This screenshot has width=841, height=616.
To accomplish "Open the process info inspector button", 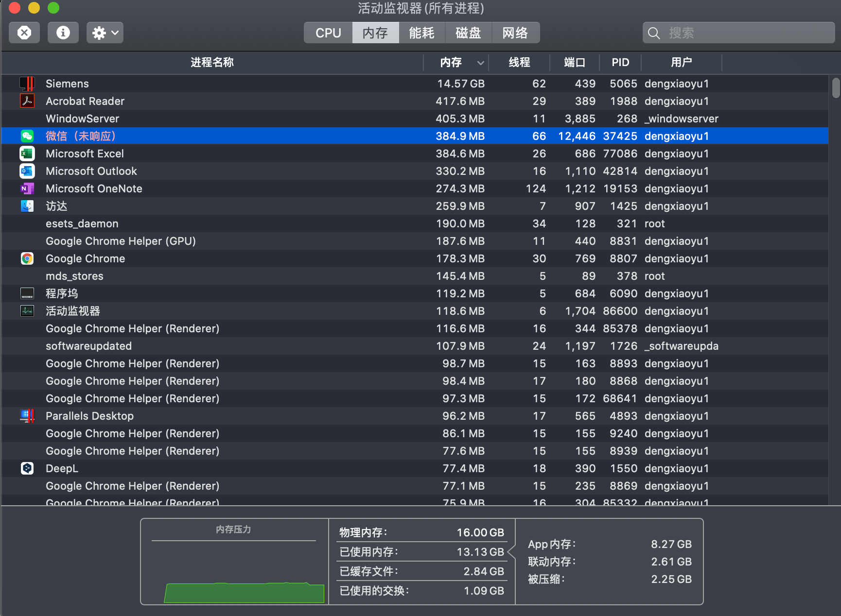I will pos(63,33).
